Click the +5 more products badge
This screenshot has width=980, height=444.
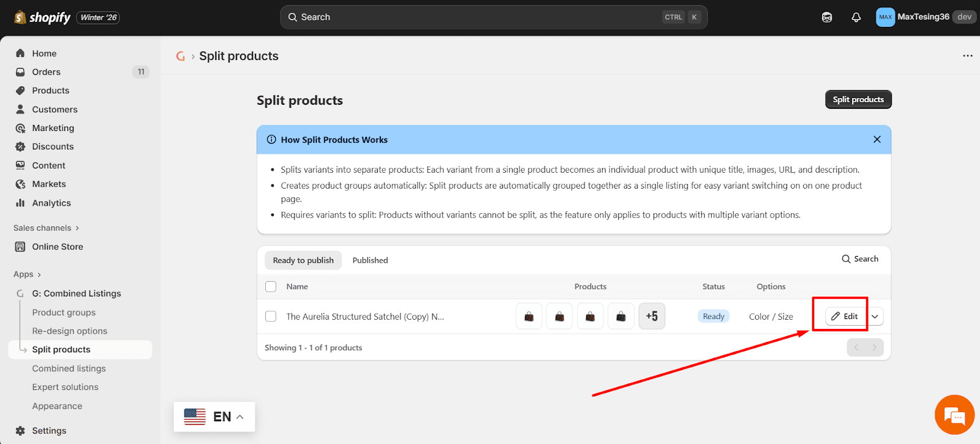pos(652,317)
